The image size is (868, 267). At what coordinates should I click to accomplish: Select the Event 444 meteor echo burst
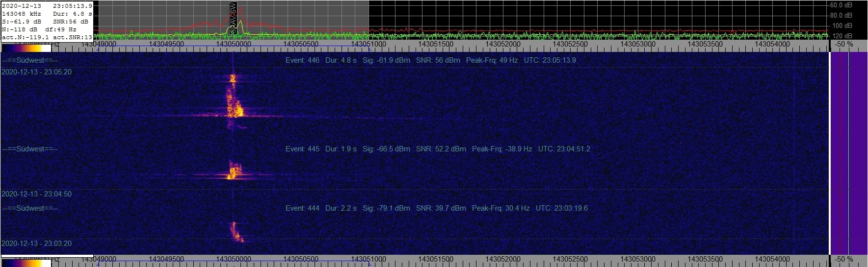[x=236, y=232]
